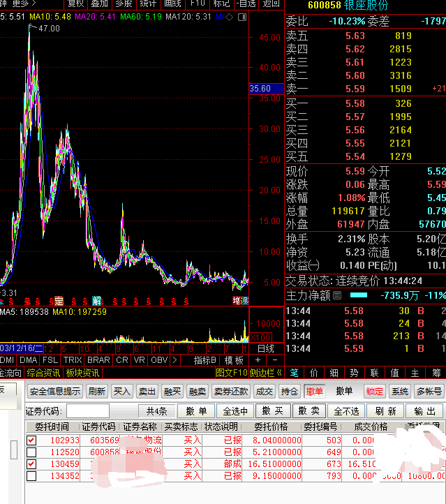
Task: Select the 画线 drawing tool
Action: (x=173, y=3)
